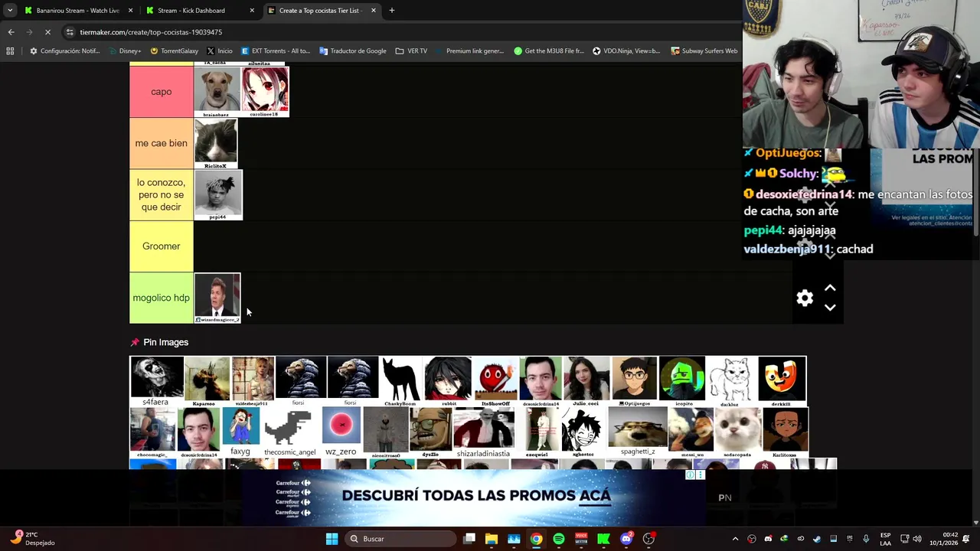Stop page loading with X button

pos(47,32)
